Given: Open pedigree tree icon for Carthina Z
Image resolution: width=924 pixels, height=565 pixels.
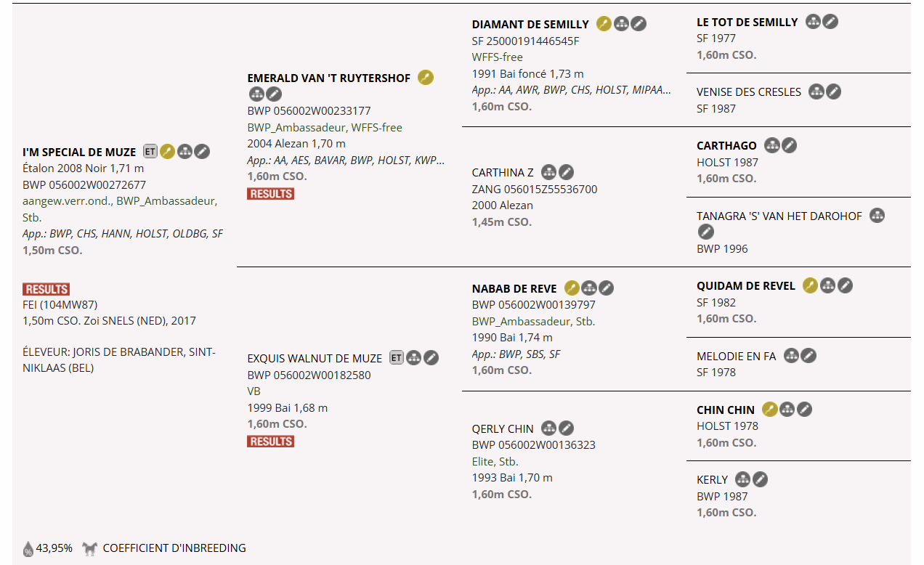Looking at the screenshot, I should pyautogui.click(x=549, y=172).
